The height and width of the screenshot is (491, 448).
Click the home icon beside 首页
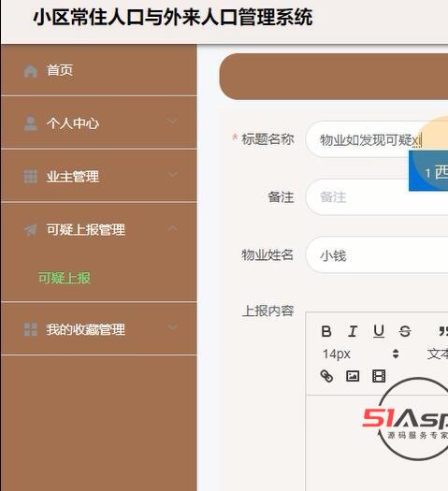click(30, 71)
